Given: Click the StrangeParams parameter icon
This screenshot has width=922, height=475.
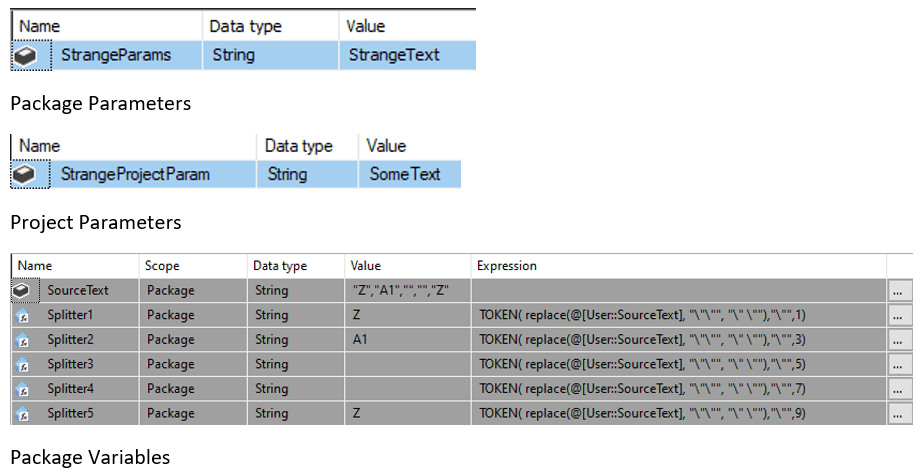Looking at the screenshot, I should 27,56.
